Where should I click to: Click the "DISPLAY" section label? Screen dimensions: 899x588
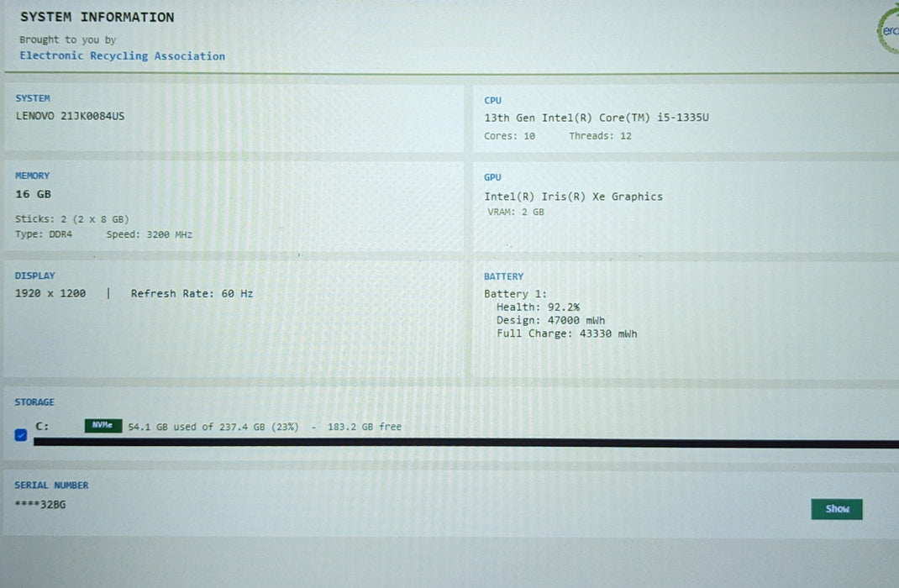35,276
